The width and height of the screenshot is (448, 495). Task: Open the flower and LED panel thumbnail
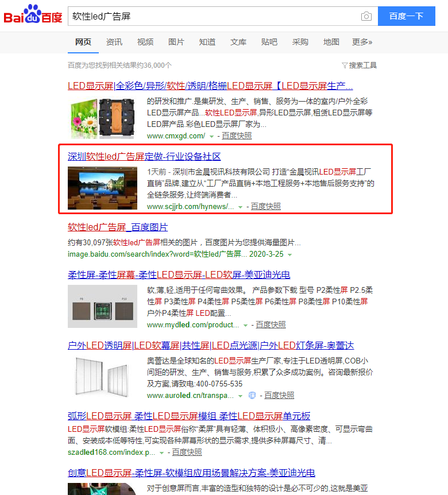102,118
